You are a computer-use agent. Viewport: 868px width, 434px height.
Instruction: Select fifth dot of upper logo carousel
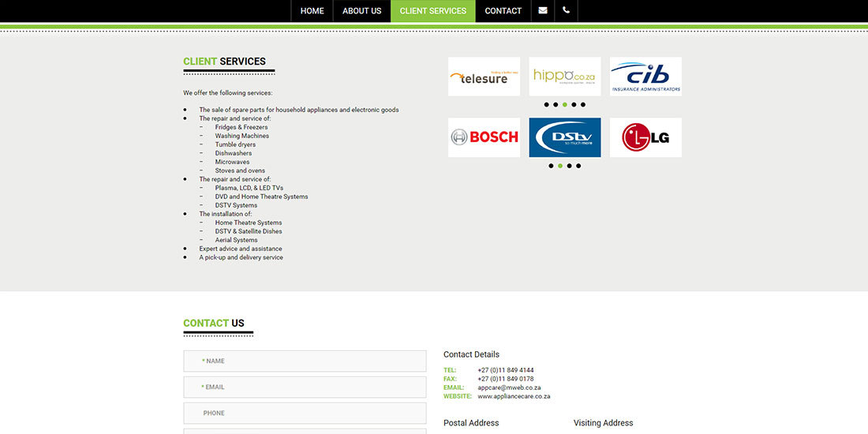point(583,105)
